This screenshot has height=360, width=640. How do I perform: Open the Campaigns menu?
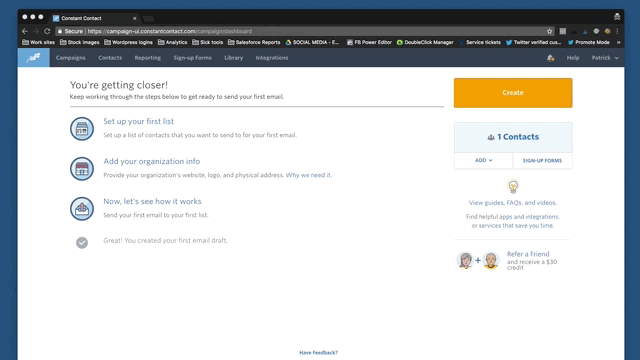[71, 58]
